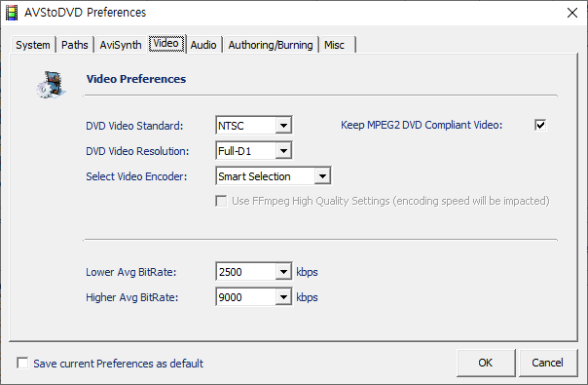Click the Select Video Encoder label
This screenshot has height=385, width=588.
136,176
